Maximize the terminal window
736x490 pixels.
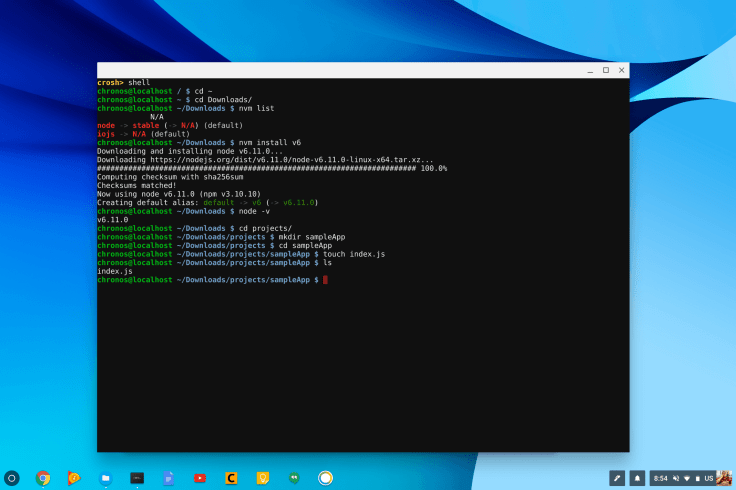point(606,70)
